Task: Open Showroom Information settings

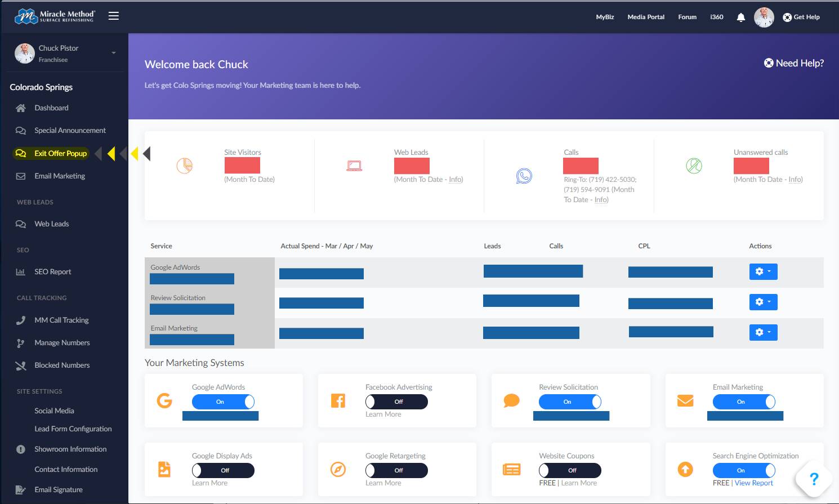Action: click(x=70, y=449)
